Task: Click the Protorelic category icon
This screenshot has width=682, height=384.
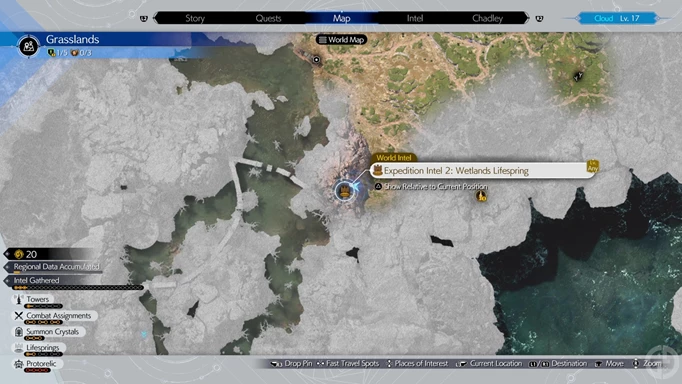Action: (19, 364)
